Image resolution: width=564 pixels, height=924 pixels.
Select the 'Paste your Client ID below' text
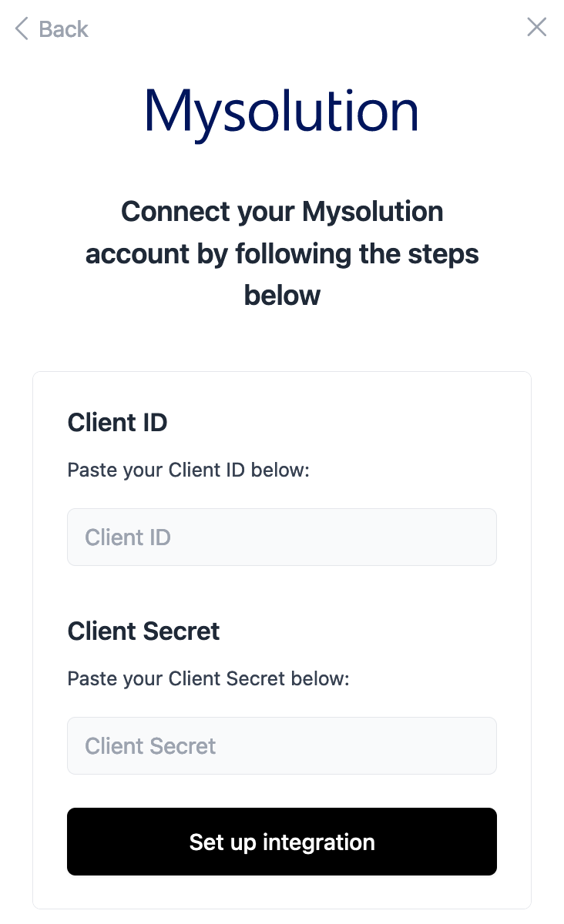point(188,470)
